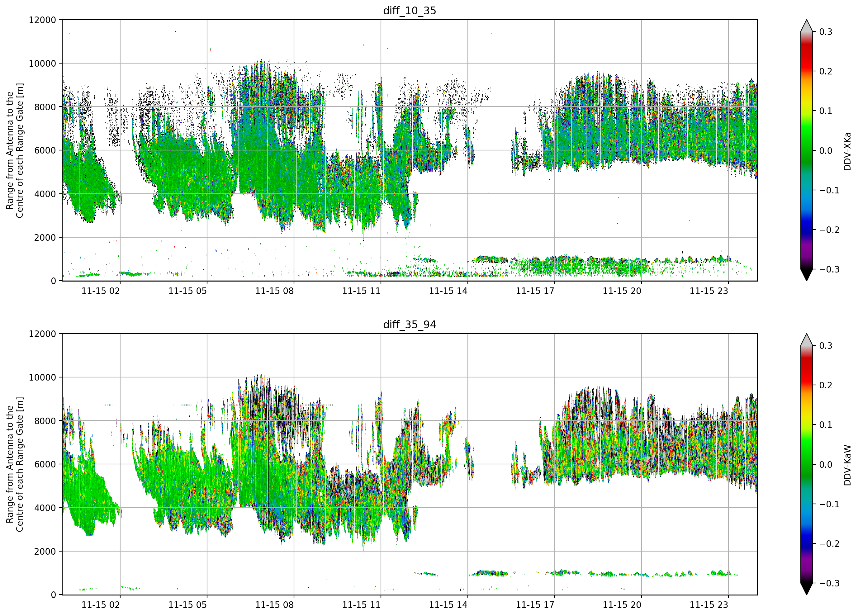Click the upper arrow of bottom colorbar
Screen dimensions: 858x616
point(807,340)
